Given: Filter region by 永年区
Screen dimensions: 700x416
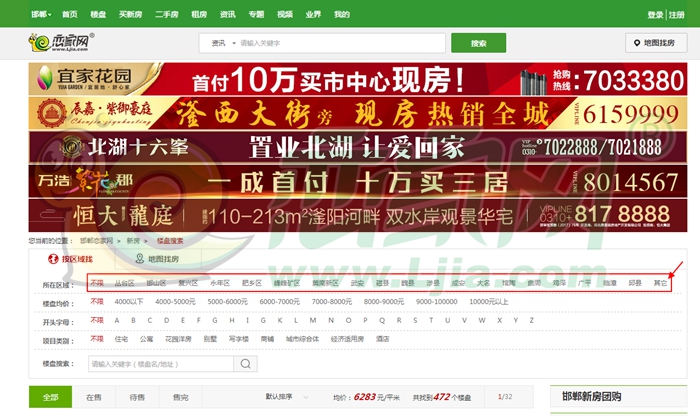Looking at the screenshot, I should tap(220, 283).
